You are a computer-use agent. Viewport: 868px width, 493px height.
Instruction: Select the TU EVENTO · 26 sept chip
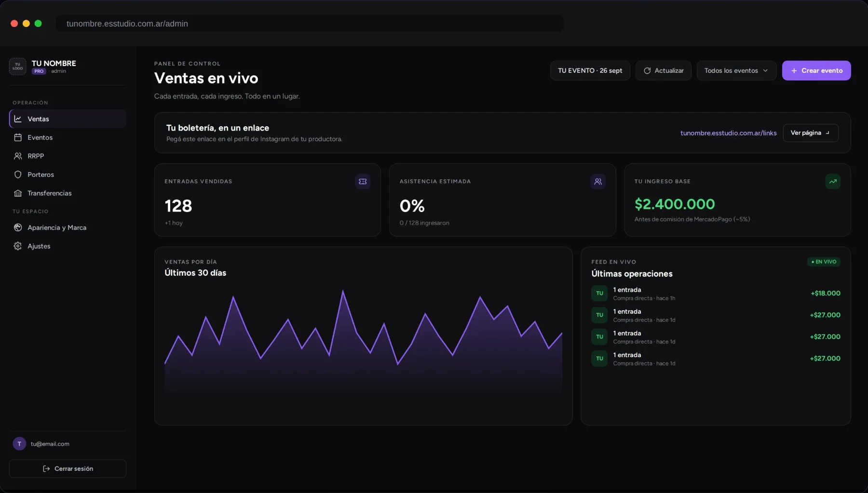coord(590,70)
